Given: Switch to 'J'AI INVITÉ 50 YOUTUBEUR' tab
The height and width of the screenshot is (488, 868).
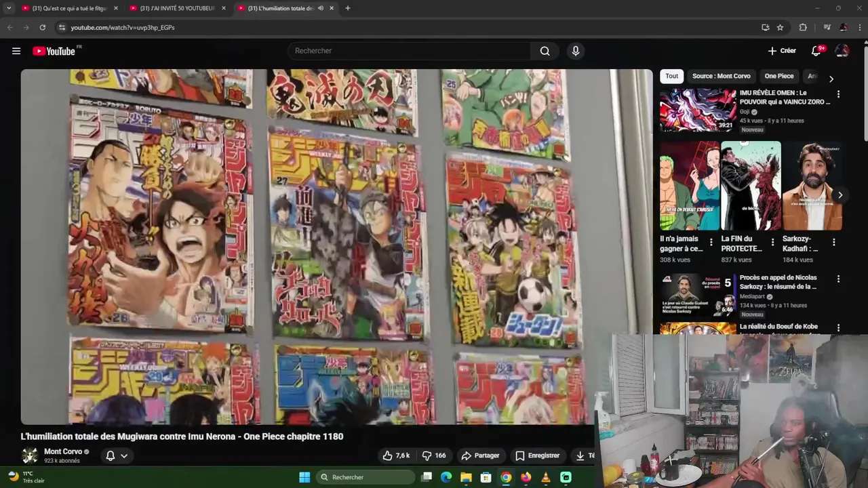Looking at the screenshot, I should (177, 8).
